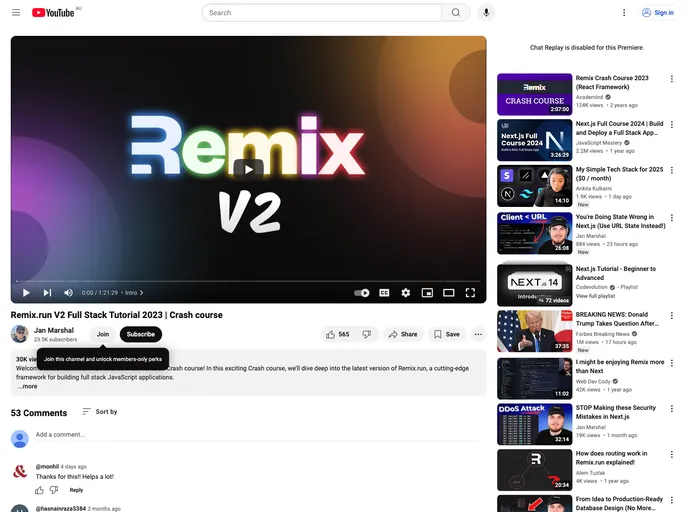Click @hasnainraza5384 commenter name
Screen dimensions: 688x512
[61, 508]
